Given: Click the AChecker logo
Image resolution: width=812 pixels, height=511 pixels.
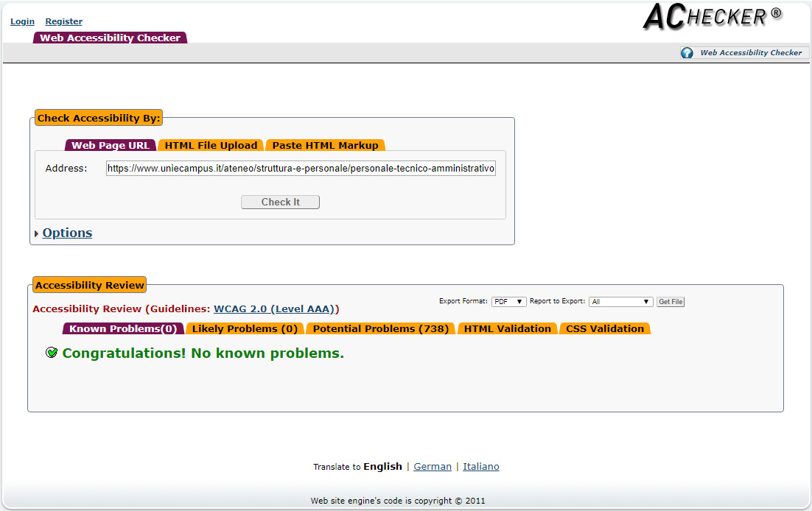Looking at the screenshot, I should [713, 17].
